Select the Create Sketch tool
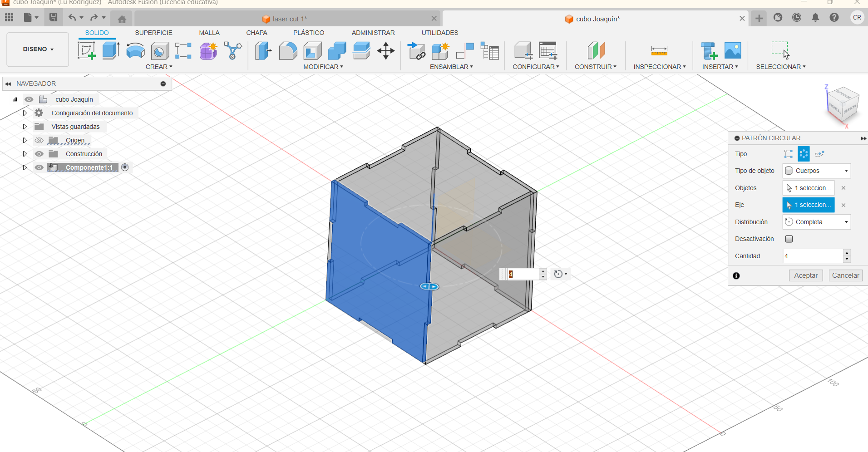 coord(86,50)
